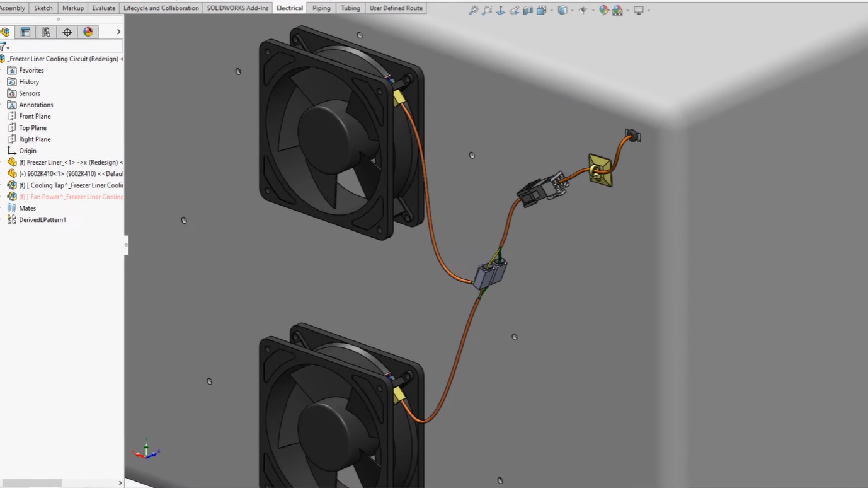Switch to the PropertyManager tab icon
Image resolution: width=868 pixels, height=488 pixels.
coord(25,32)
